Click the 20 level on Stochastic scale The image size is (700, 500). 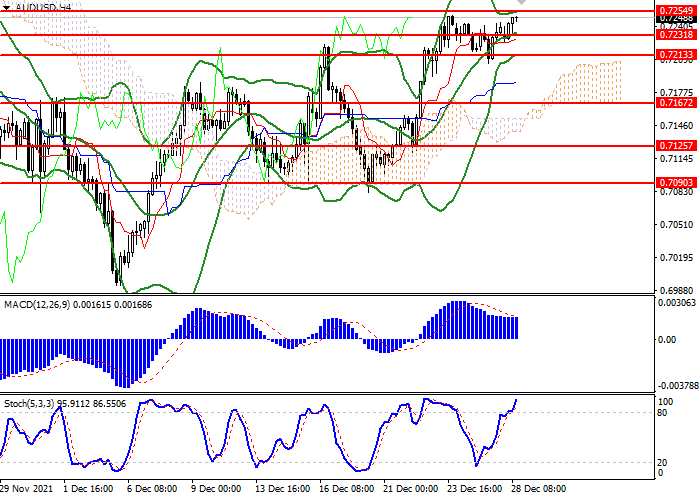(662, 463)
